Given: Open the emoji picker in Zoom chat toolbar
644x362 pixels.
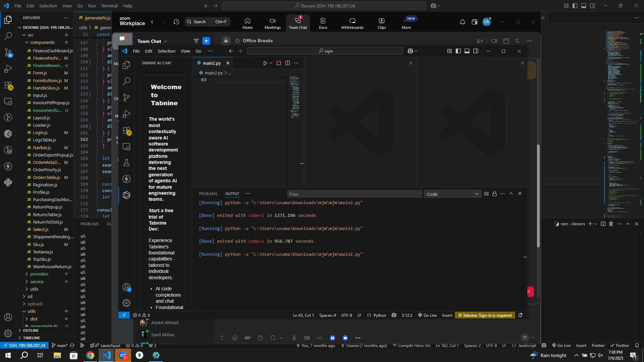Looking at the screenshot, I should 235,338.
